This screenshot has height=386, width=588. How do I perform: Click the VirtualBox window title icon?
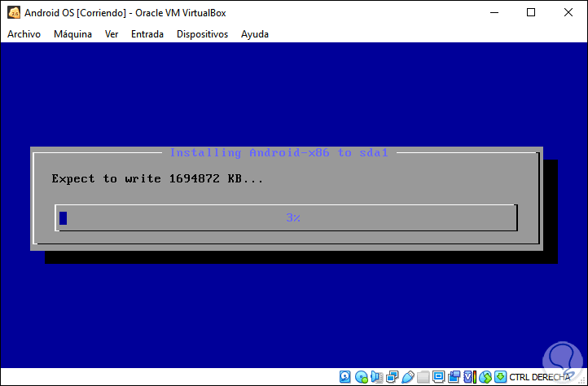pyautogui.click(x=14, y=12)
